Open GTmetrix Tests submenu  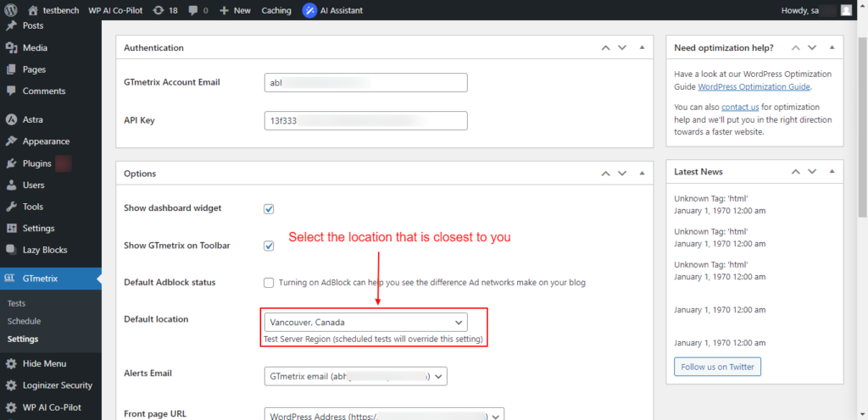pyautogui.click(x=17, y=303)
